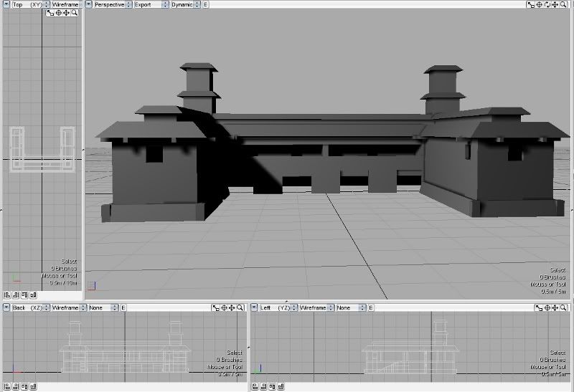574x392 pixels.
Task: Click the center target icon in Left viewport
Action: [549, 307]
